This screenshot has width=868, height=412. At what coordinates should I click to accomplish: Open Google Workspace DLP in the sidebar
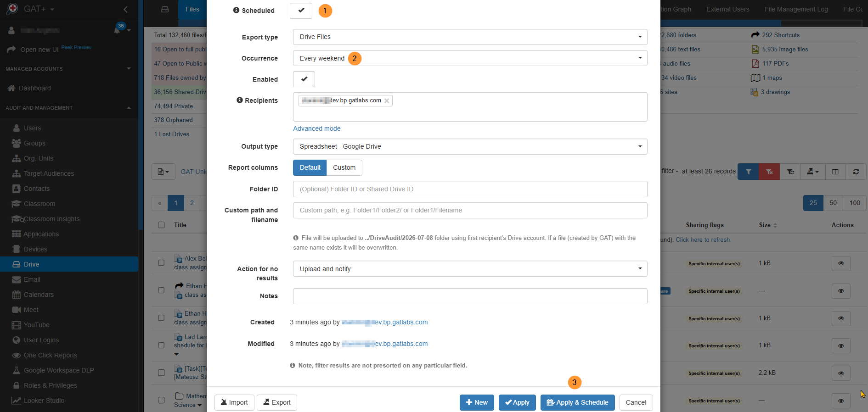coord(59,370)
